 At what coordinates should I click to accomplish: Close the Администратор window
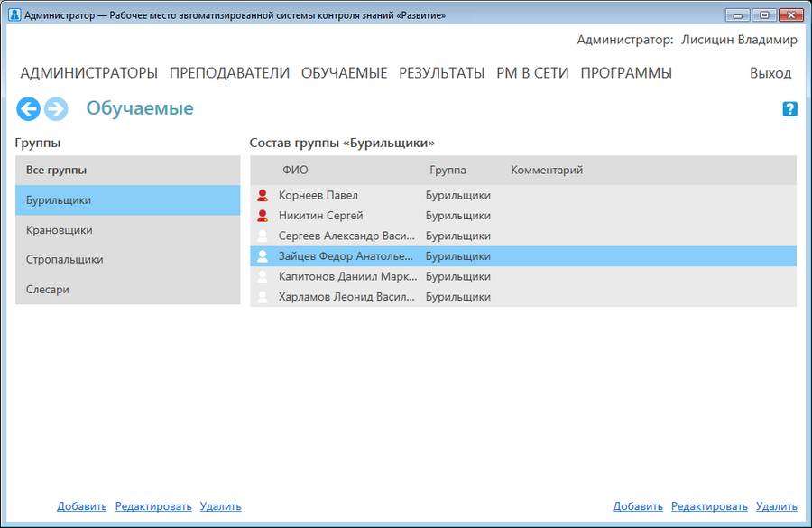point(790,15)
